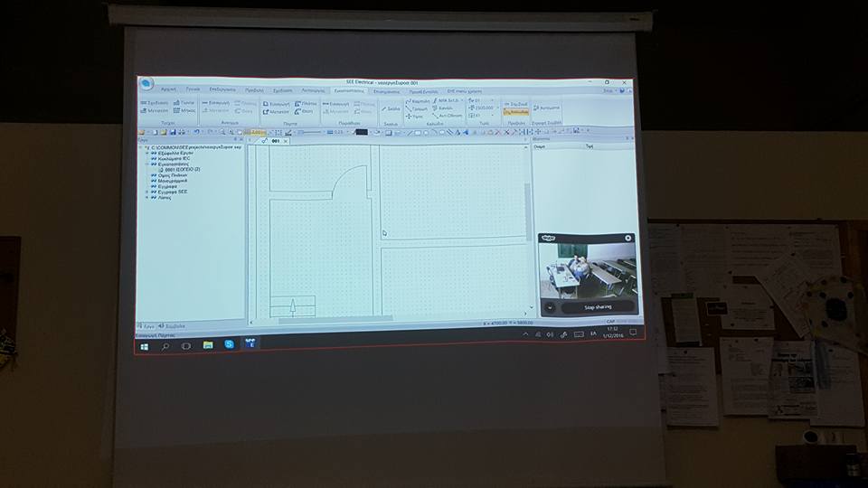Open Task View from the taskbar

pyautogui.click(x=186, y=345)
